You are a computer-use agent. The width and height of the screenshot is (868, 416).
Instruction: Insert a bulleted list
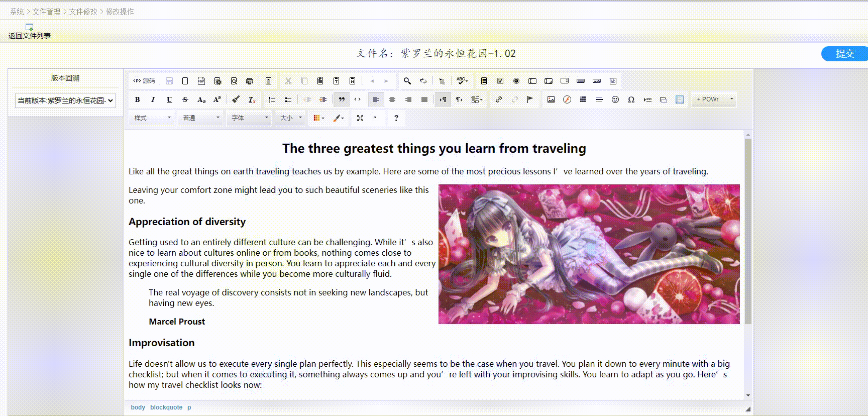coord(288,99)
